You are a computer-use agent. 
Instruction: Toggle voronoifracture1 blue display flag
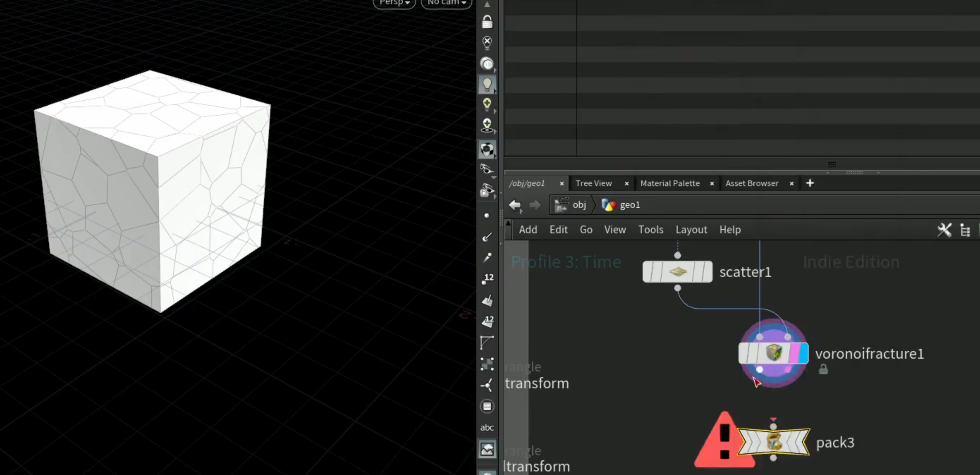click(x=803, y=353)
